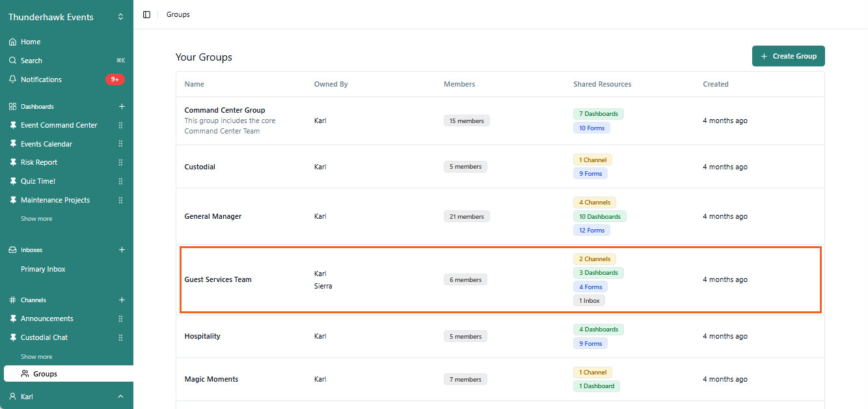Click the 12 Forms resource tag
This screenshot has height=409, width=868.
coord(591,231)
